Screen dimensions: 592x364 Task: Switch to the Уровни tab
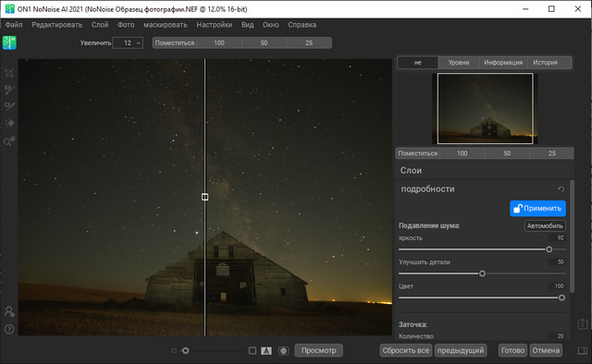coord(459,63)
